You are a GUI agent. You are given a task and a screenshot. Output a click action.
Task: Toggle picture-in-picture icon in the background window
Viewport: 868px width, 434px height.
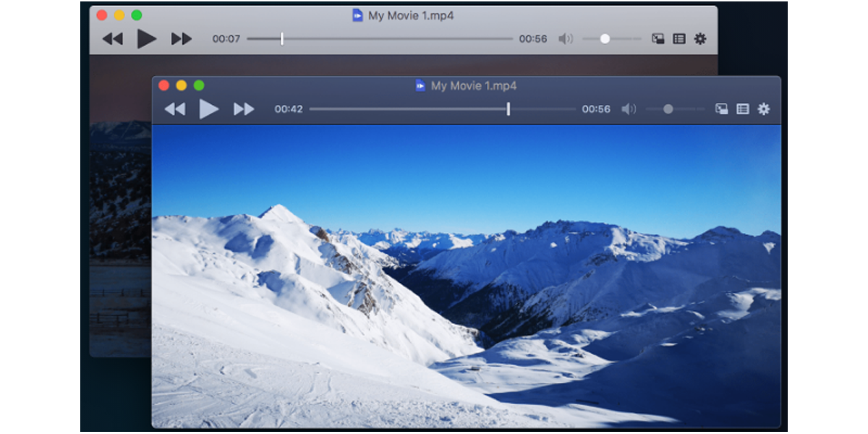pyautogui.click(x=658, y=39)
